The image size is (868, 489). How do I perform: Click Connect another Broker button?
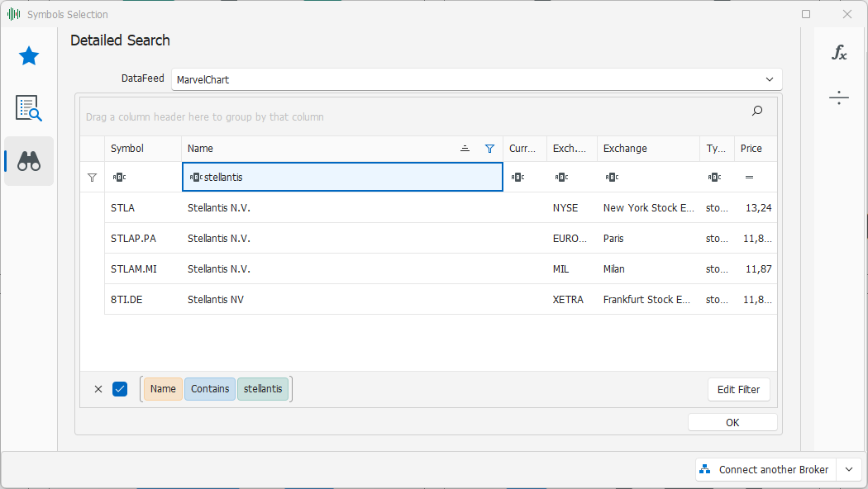point(766,470)
